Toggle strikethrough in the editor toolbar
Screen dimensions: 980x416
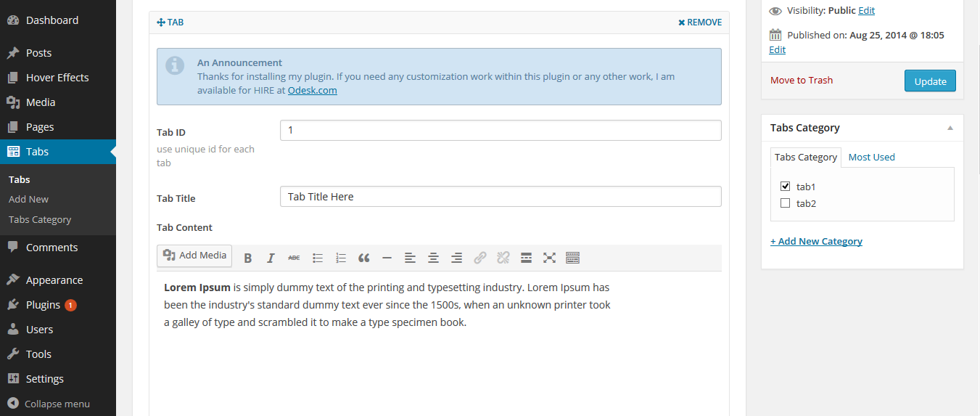294,258
